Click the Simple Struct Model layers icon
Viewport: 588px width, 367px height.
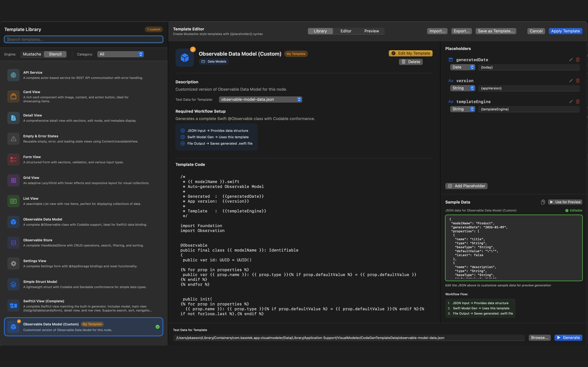click(13, 284)
